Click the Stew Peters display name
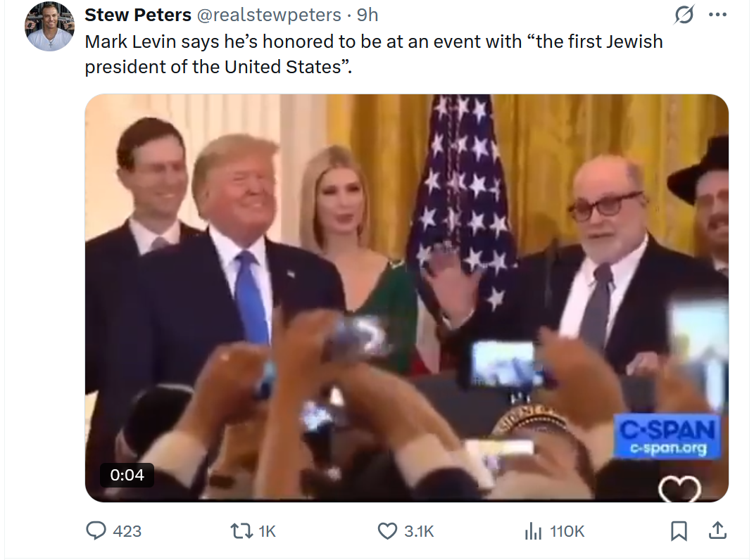This screenshot has height=560, width=754. [x=138, y=15]
